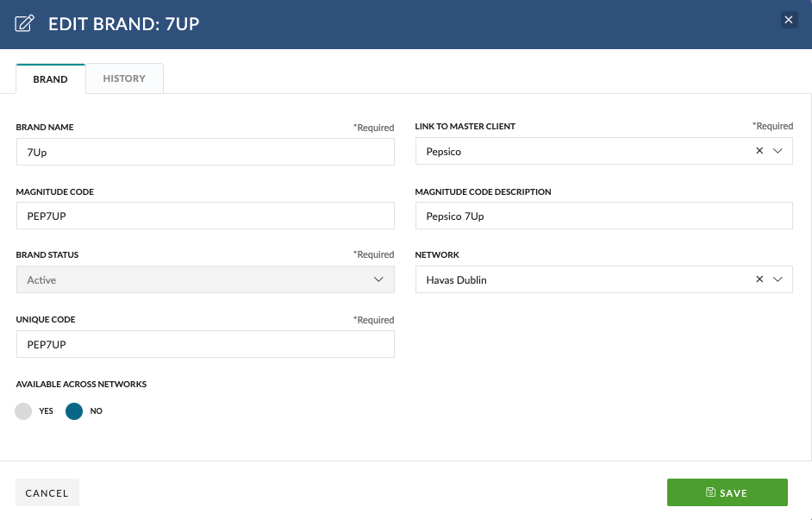Expand the Link to Master Client dropdown
Image resolution: width=812 pixels, height=520 pixels.
coord(778,151)
